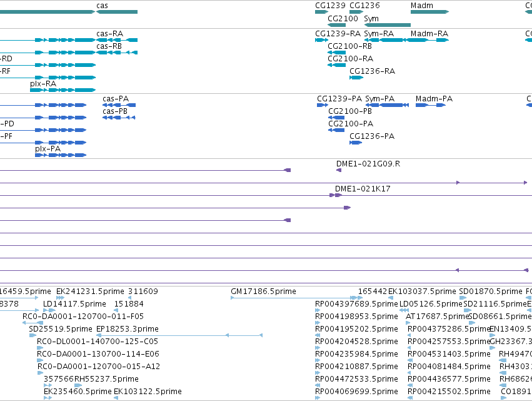532x401 pixels.
Task: Select the RP004204528.5prime EST label
Action: [x=356, y=341]
